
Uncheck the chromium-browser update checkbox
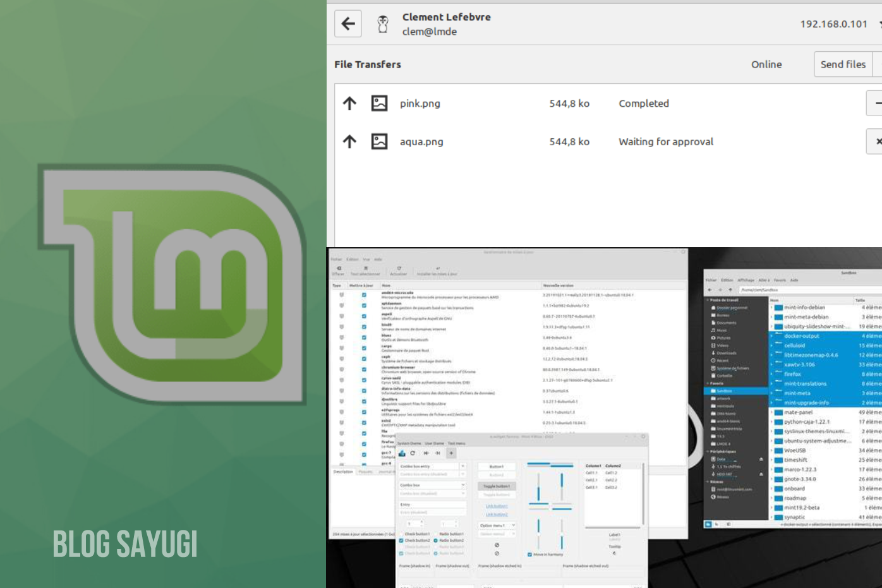364,369
